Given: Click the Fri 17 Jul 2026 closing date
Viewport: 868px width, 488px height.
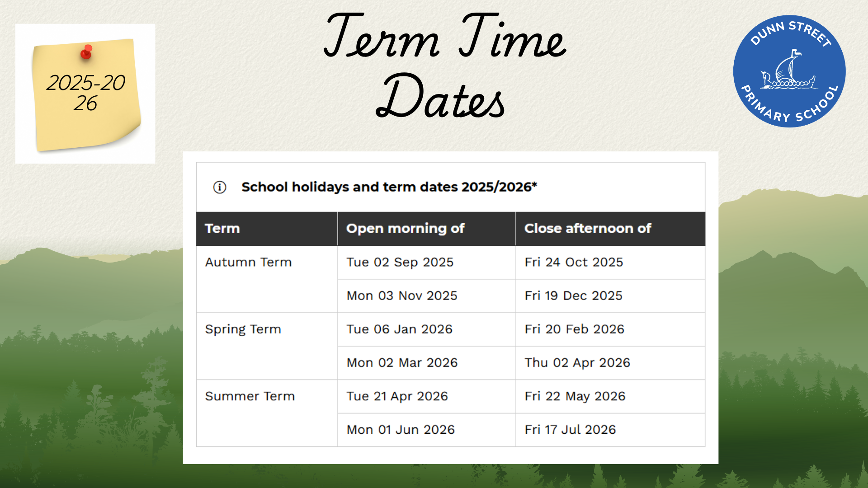Looking at the screenshot, I should coord(570,430).
